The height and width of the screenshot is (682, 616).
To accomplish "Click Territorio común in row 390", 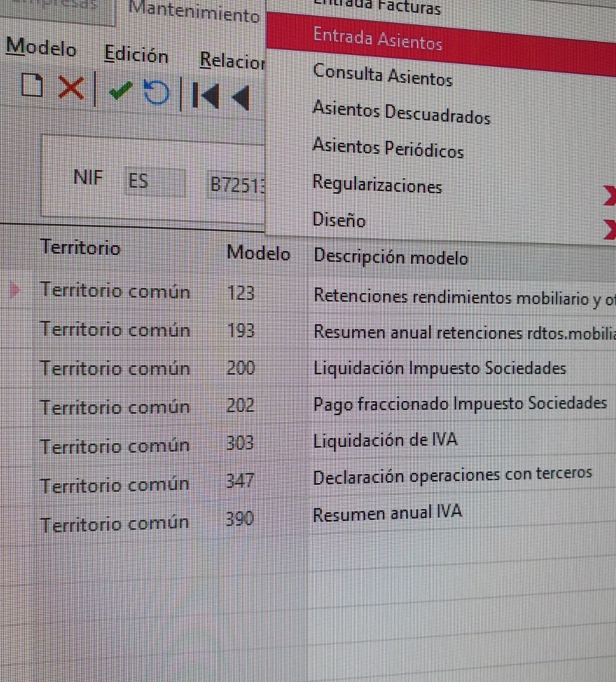I will [115, 523].
